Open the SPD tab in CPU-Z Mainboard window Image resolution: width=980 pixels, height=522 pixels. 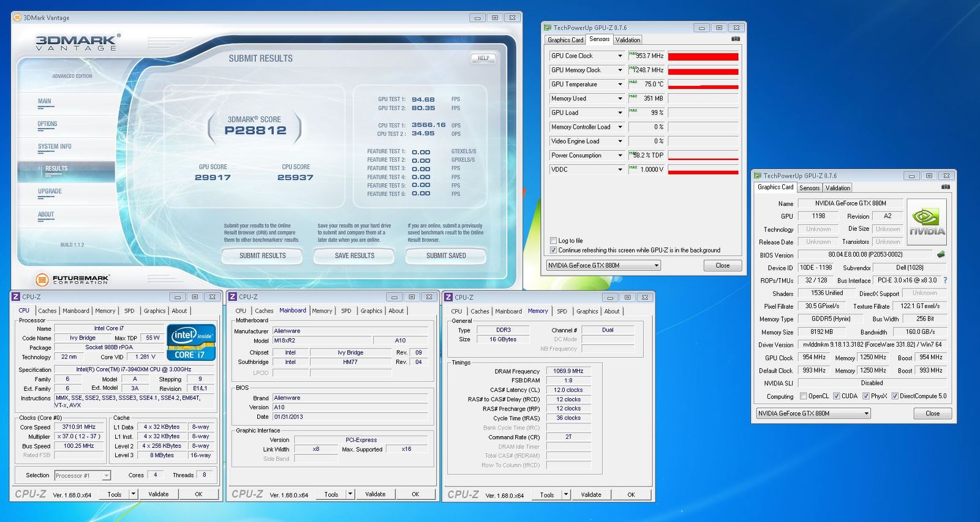click(346, 311)
